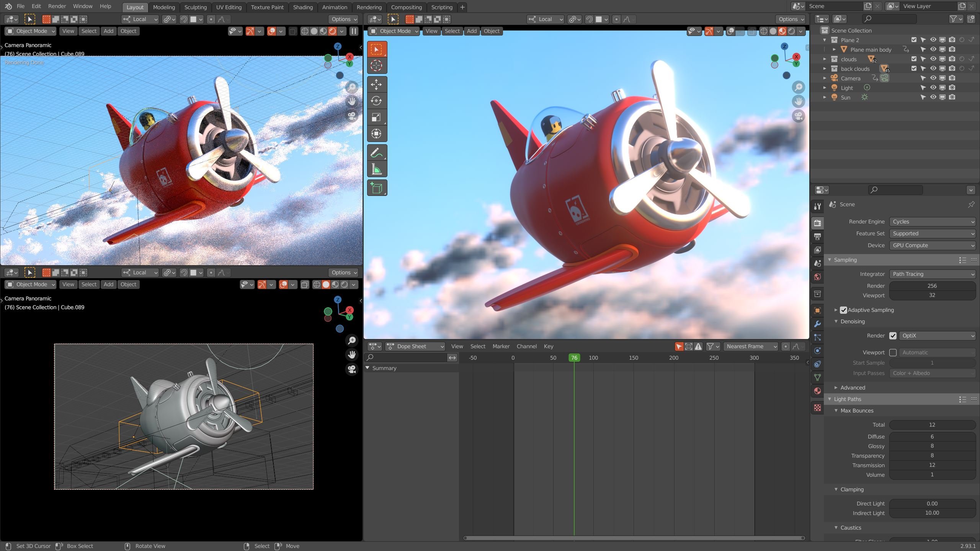980x551 pixels.
Task: Activate the Measure tool
Action: 377,168
